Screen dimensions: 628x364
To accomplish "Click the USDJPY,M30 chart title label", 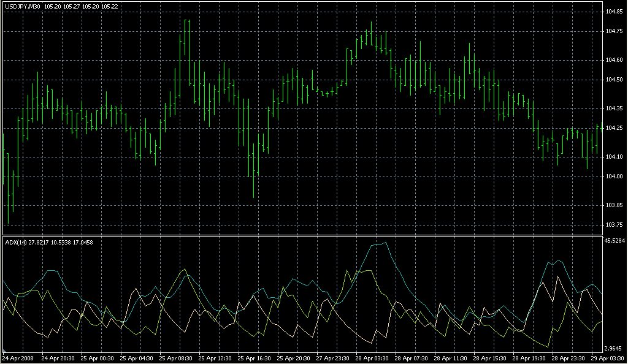I will pyautogui.click(x=22, y=7).
